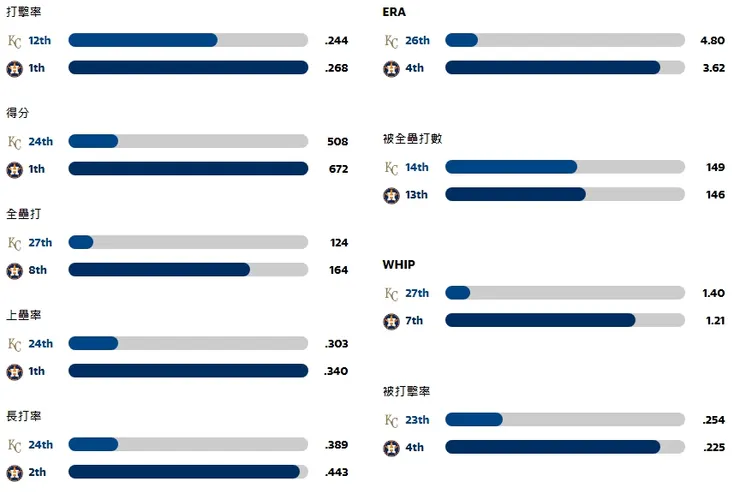
Task: Click the Astros 672 runs scored bar
Action: pyautogui.click(x=188, y=169)
